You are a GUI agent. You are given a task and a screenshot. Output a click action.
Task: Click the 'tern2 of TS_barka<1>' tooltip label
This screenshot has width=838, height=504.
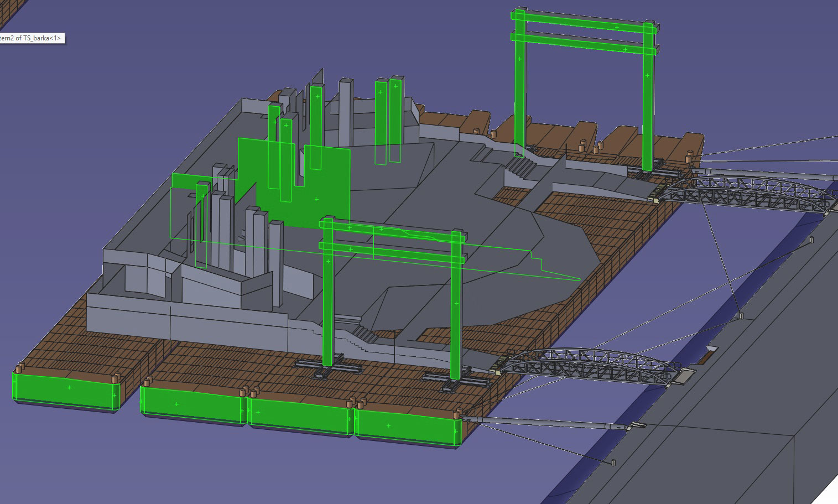pos(32,38)
